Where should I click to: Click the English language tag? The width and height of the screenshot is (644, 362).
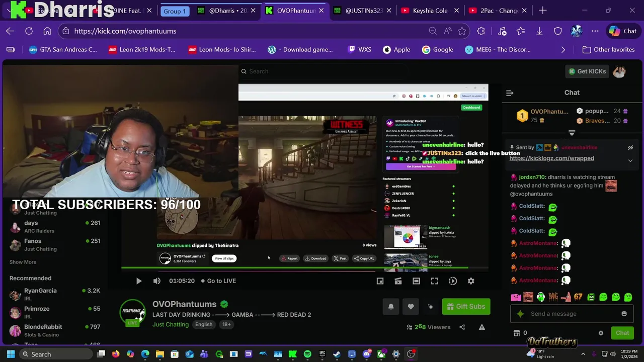pyautogui.click(x=204, y=325)
